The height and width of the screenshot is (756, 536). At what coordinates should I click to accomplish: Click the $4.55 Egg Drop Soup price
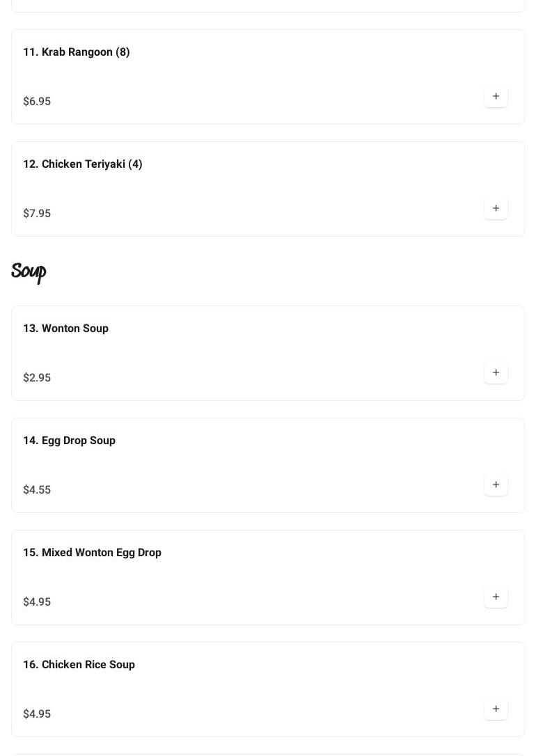click(x=37, y=490)
